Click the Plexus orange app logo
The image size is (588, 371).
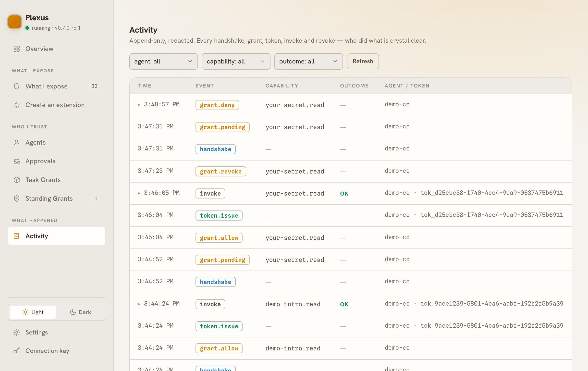click(15, 22)
